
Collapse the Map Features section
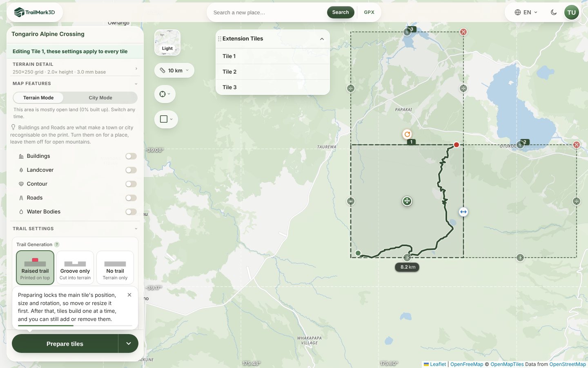coord(75,83)
